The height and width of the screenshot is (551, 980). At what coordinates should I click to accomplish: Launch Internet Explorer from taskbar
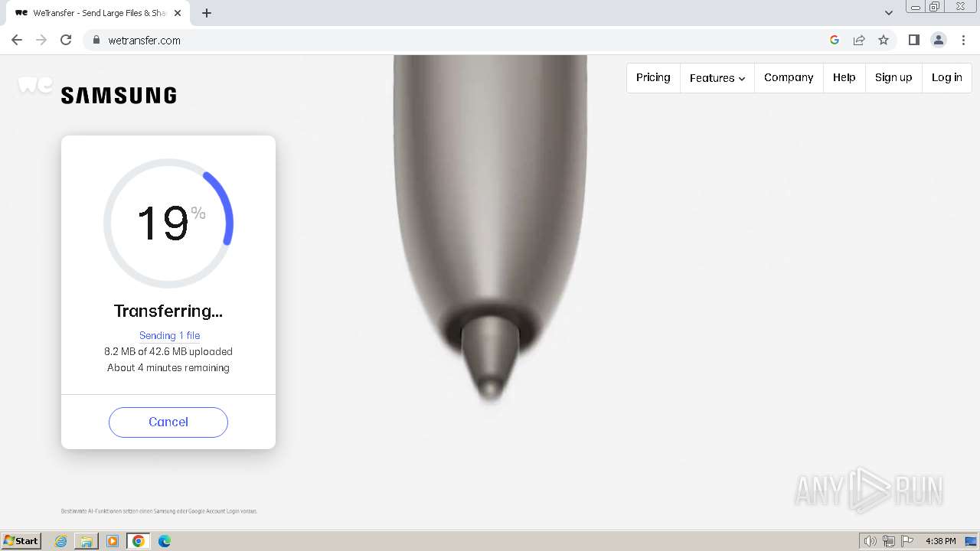pyautogui.click(x=60, y=541)
